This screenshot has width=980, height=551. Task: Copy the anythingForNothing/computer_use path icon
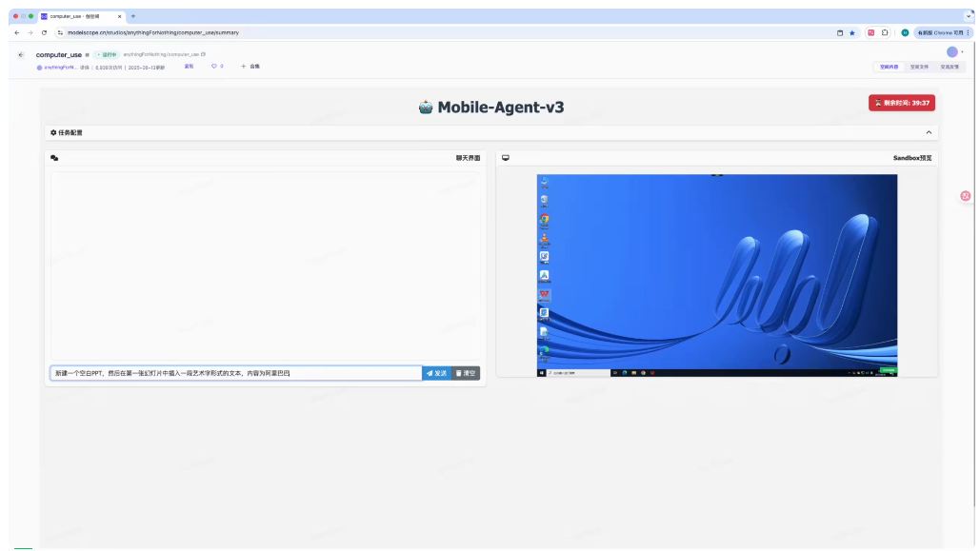coord(203,54)
